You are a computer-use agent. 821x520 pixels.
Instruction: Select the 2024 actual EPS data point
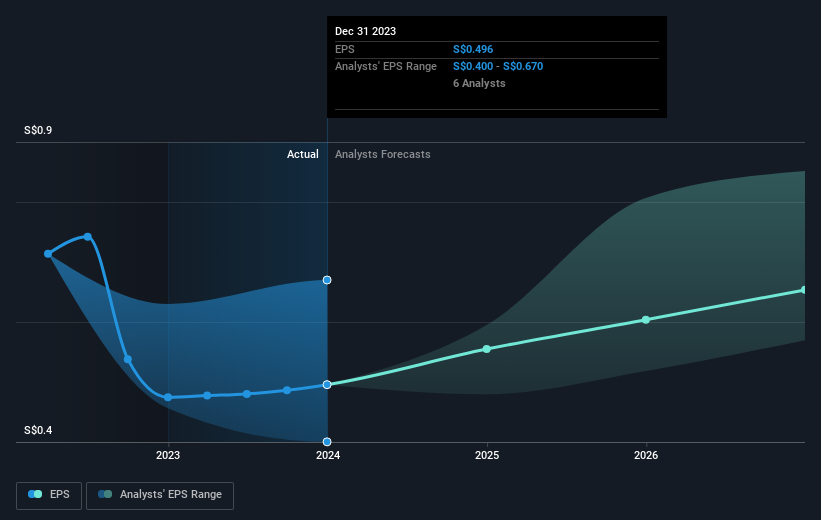[x=327, y=384]
